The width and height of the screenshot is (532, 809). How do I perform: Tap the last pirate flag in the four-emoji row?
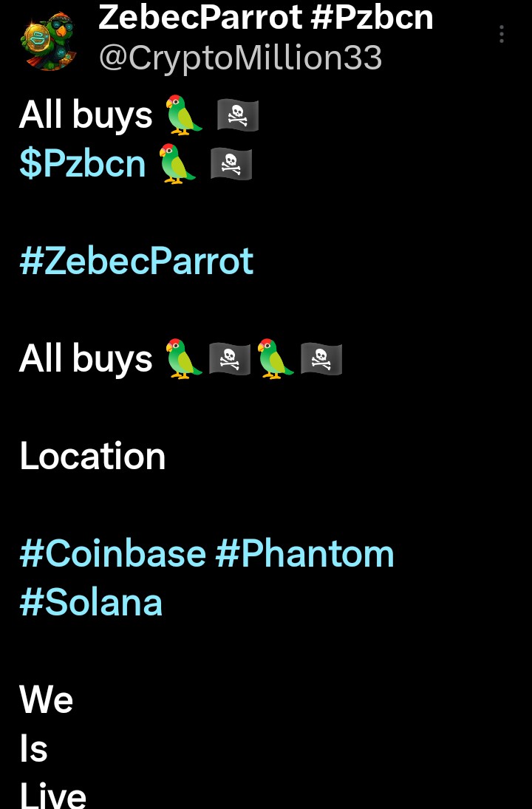click(x=321, y=360)
